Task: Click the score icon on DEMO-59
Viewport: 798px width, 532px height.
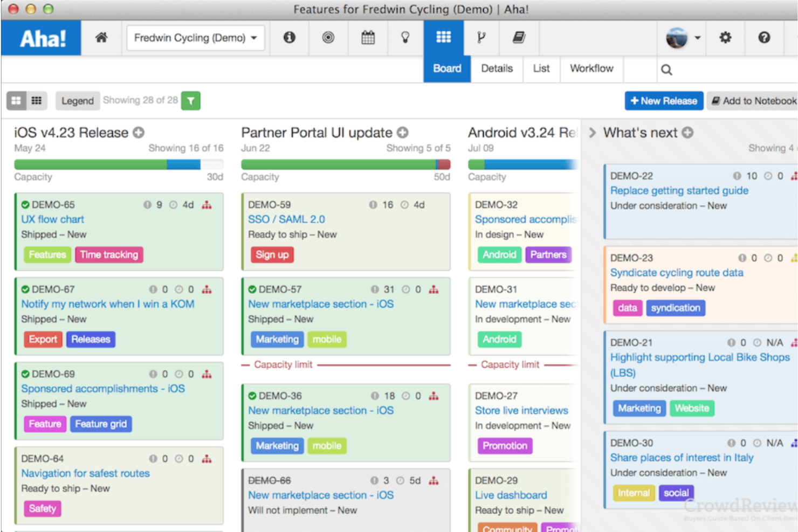Action: pyautogui.click(x=373, y=205)
